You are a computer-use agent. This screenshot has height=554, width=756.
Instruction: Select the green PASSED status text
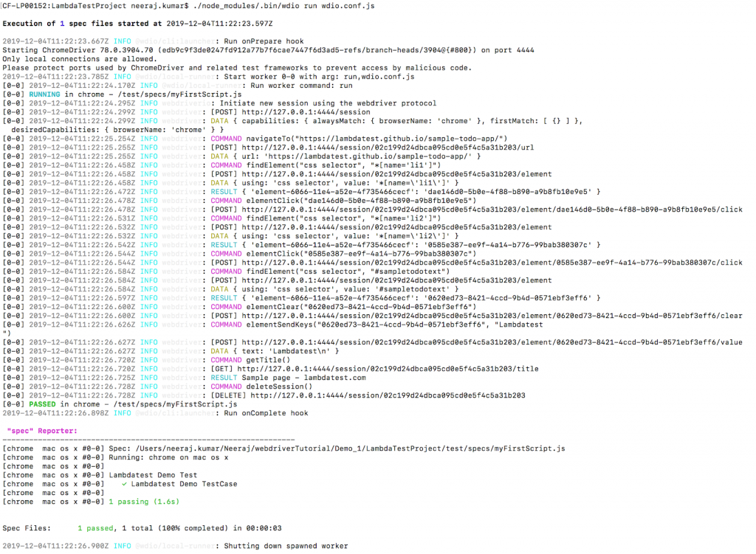tap(42, 404)
